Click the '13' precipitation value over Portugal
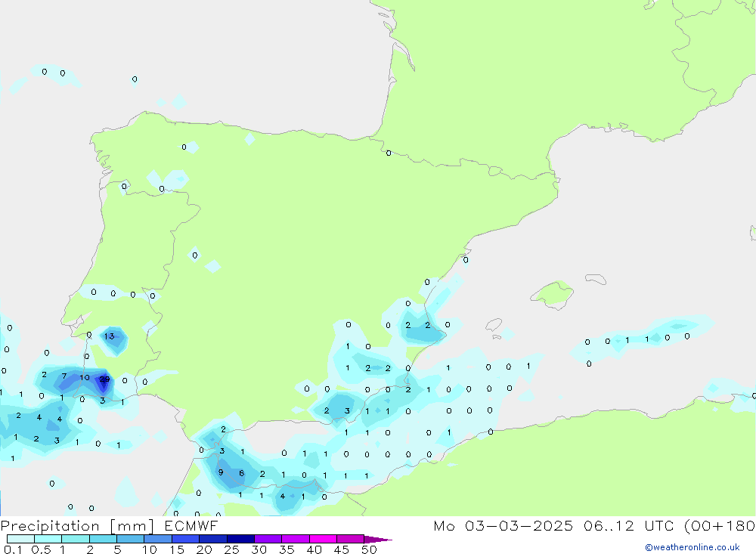Screen dimensions: 756x554 pyautogui.click(x=110, y=336)
